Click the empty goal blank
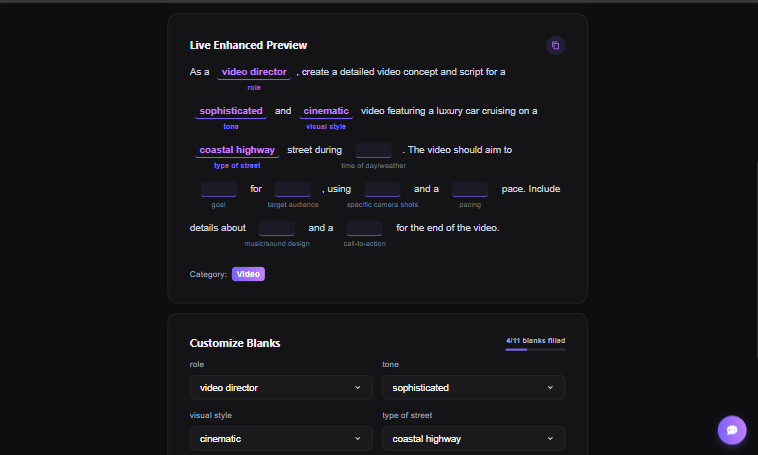Viewport: 758px width, 455px height. coord(218,189)
